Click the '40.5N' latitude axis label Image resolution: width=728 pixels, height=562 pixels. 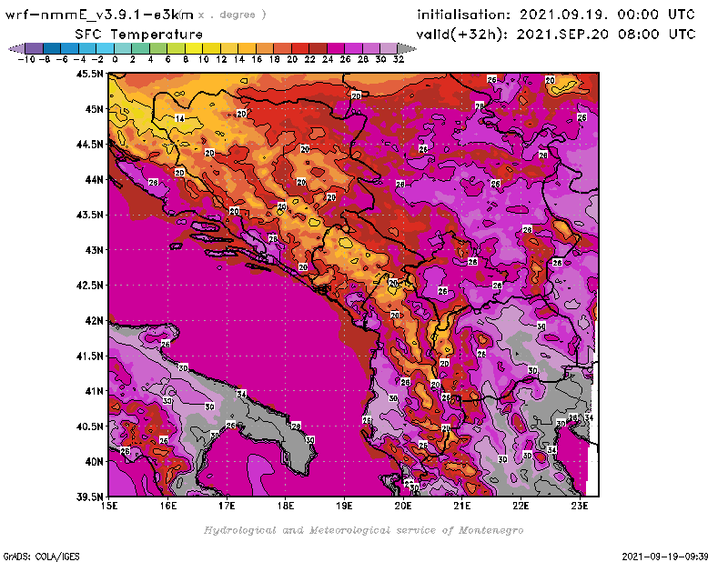[x=90, y=427]
